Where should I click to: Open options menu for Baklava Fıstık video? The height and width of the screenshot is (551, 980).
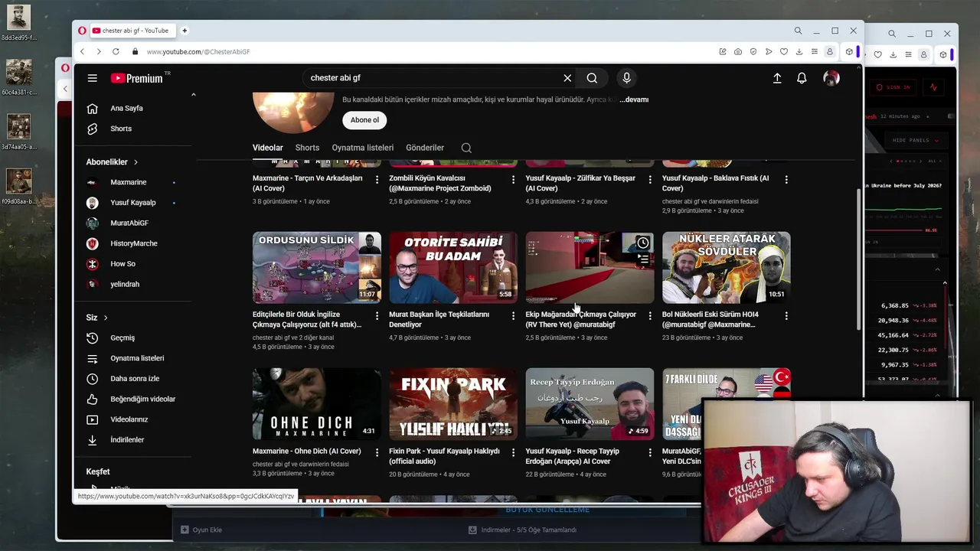[786, 179]
